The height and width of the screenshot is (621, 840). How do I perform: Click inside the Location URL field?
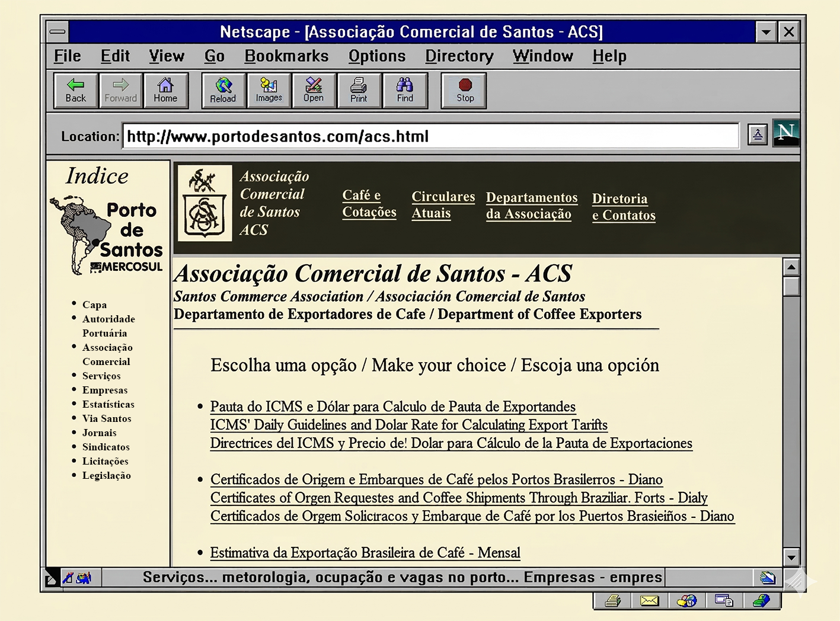(x=430, y=136)
